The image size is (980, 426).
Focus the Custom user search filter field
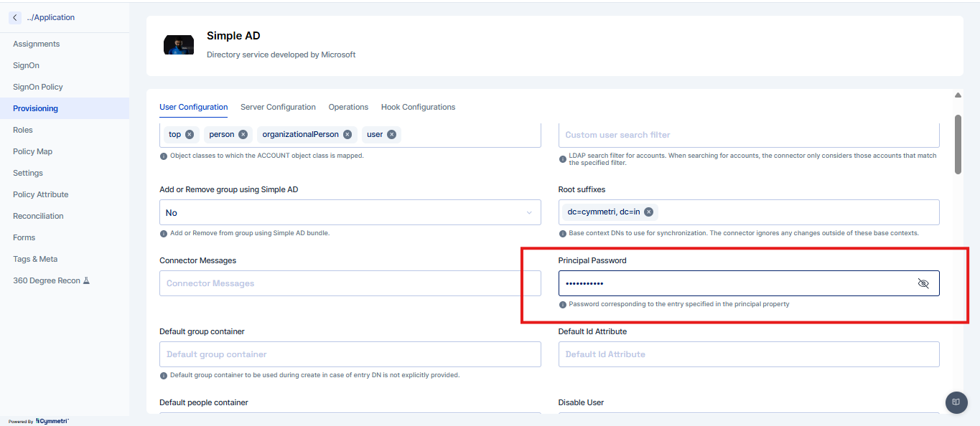(x=749, y=135)
